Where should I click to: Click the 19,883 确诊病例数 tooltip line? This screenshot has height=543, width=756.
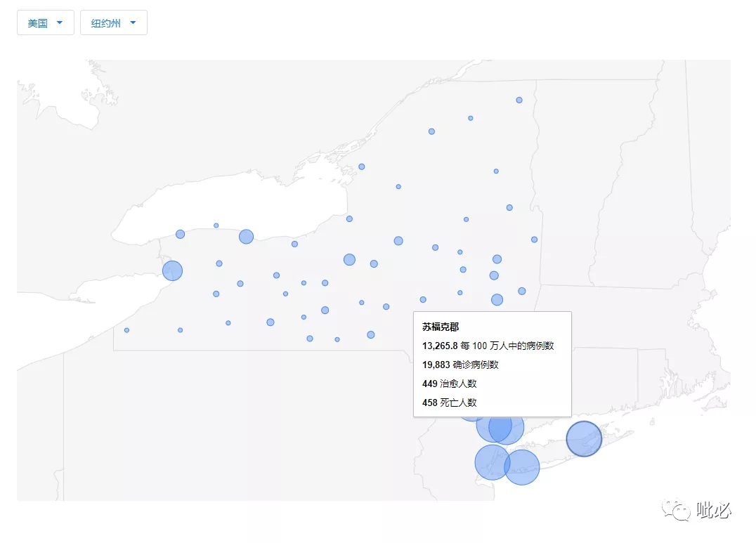460,365
